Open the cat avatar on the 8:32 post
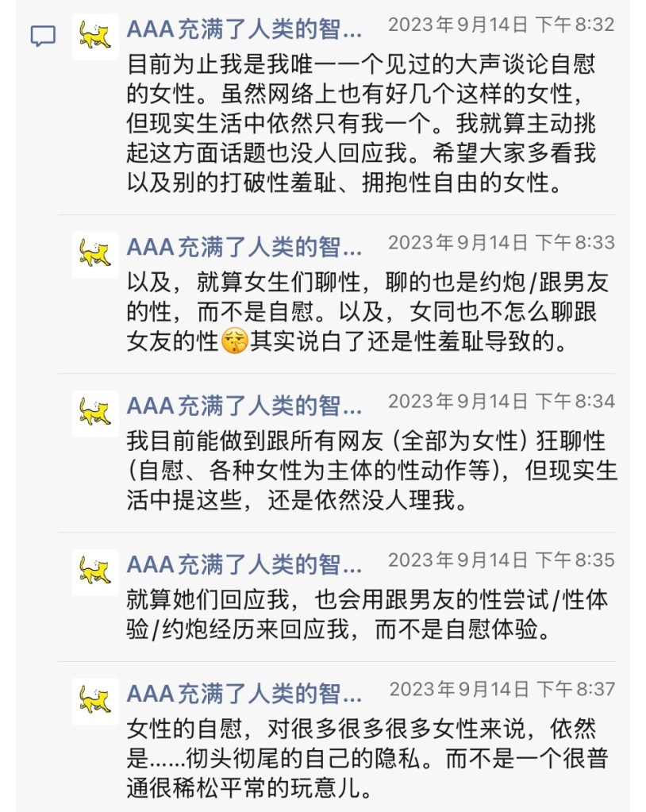This screenshot has width=646, height=812. [x=95, y=37]
